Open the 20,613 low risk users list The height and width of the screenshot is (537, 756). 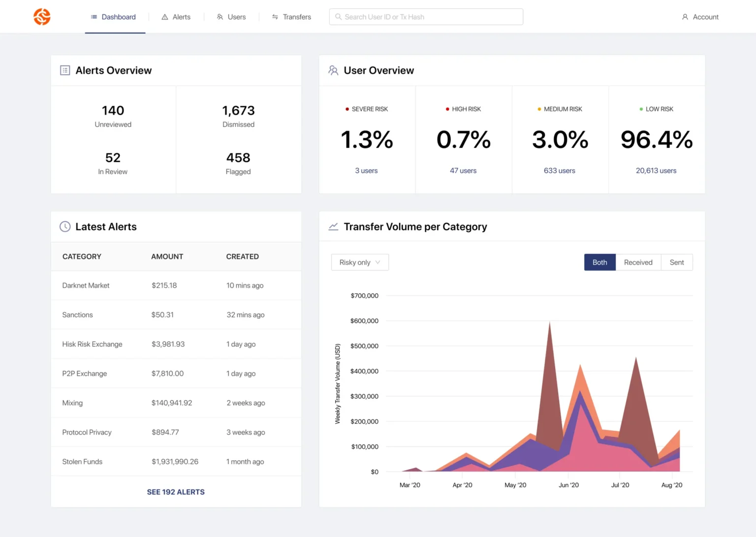(656, 171)
